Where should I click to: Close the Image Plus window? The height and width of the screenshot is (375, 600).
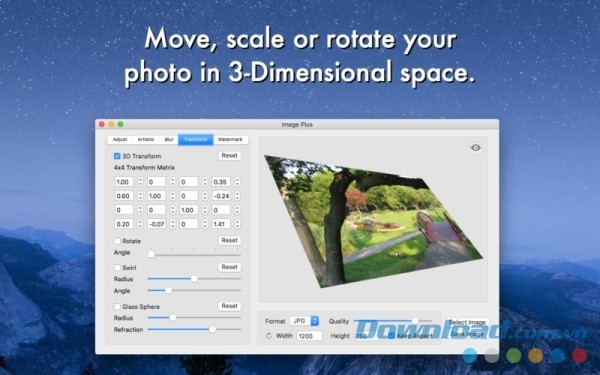[102, 124]
